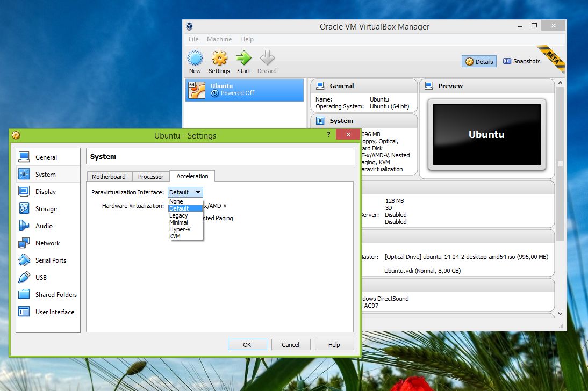Image resolution: width=588 pixels, height=391 pixels.
Task: Click the gear icon in Settings title bar
Action: coord(16,135)
